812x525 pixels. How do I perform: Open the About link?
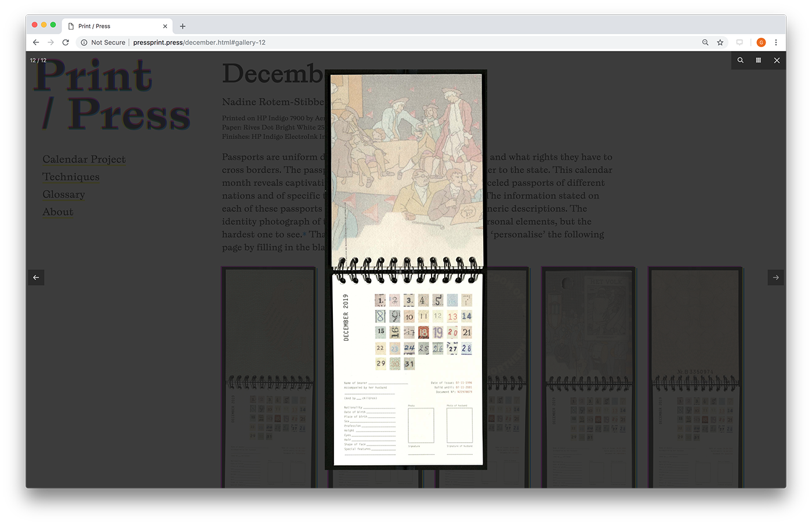coord(58,212)
